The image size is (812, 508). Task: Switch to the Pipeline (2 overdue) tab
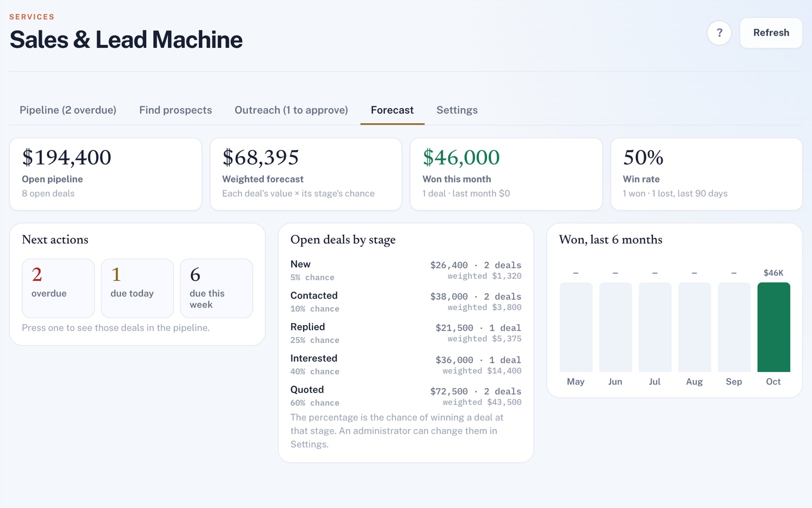click(x=68, y=110)
